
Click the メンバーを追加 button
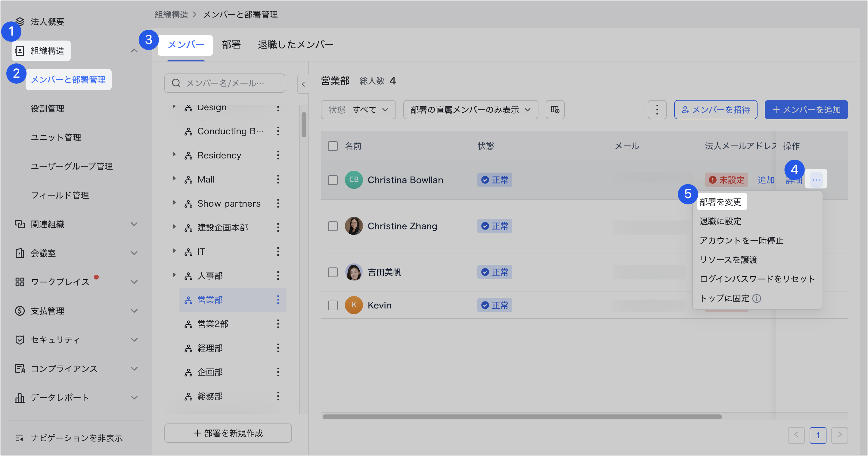806,110
